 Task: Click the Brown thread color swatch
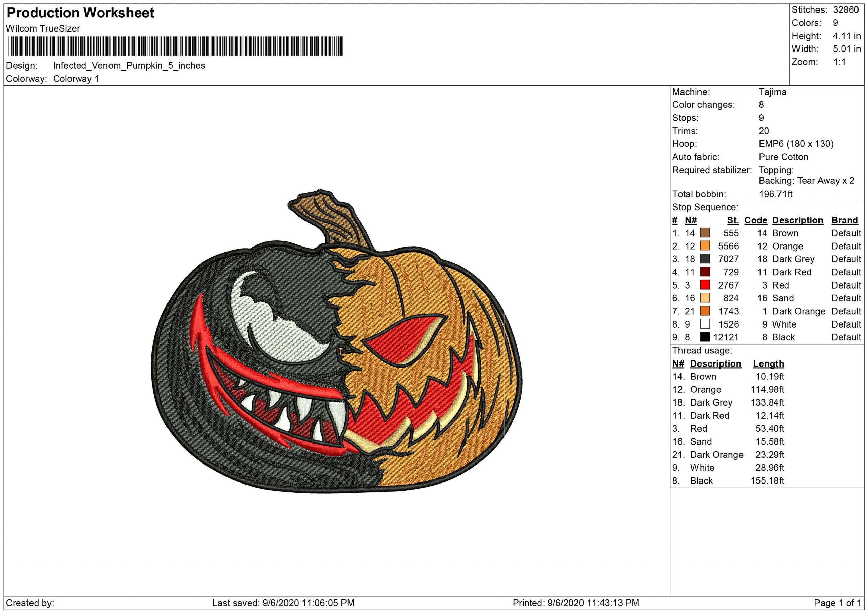point(705,233)
